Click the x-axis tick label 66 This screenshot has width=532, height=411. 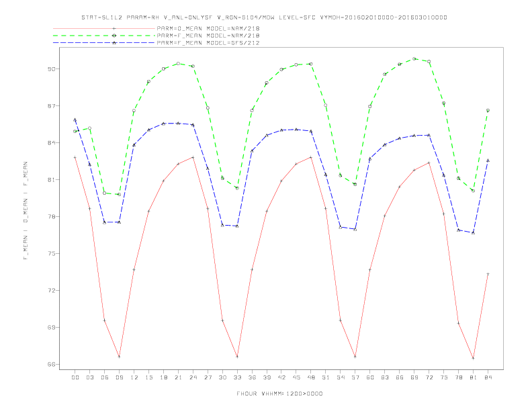(400, 377)
